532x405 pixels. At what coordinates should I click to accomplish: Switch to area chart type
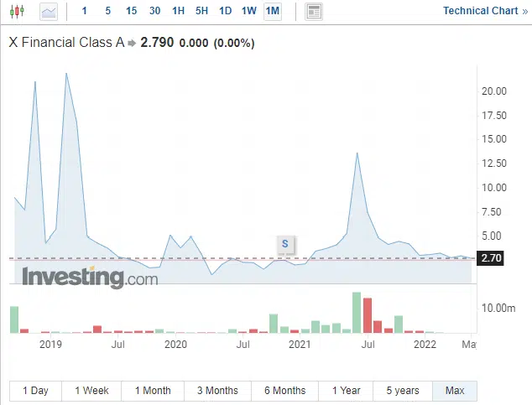[x=49, y=12]
